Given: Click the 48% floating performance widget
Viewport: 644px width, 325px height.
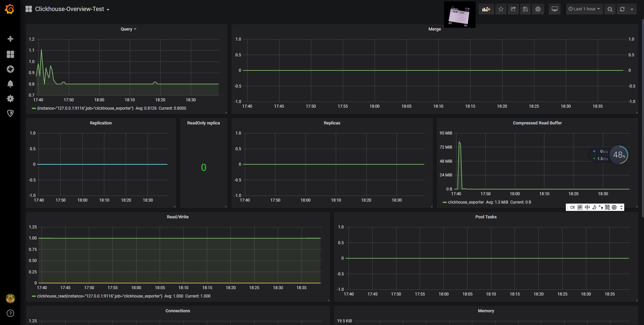Looking at the screenshot, I should [619, 155].
